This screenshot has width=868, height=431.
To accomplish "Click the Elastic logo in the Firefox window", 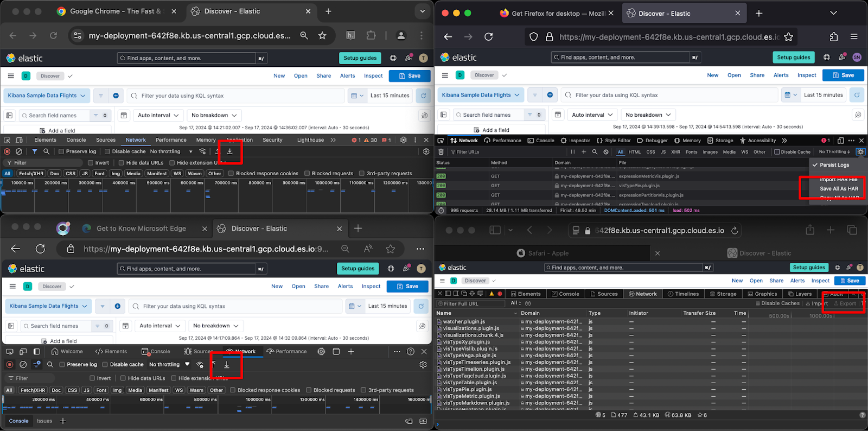I will 459,57.
